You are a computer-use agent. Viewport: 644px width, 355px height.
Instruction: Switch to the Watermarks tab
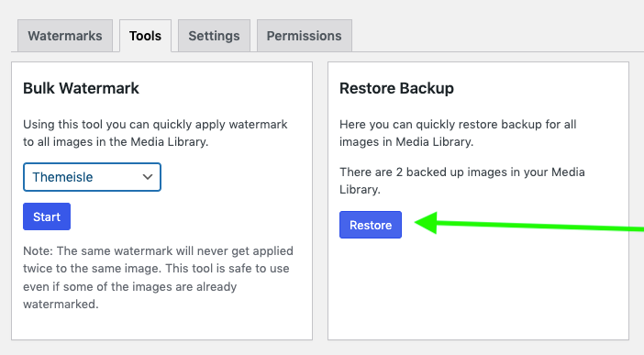point(65,36)
